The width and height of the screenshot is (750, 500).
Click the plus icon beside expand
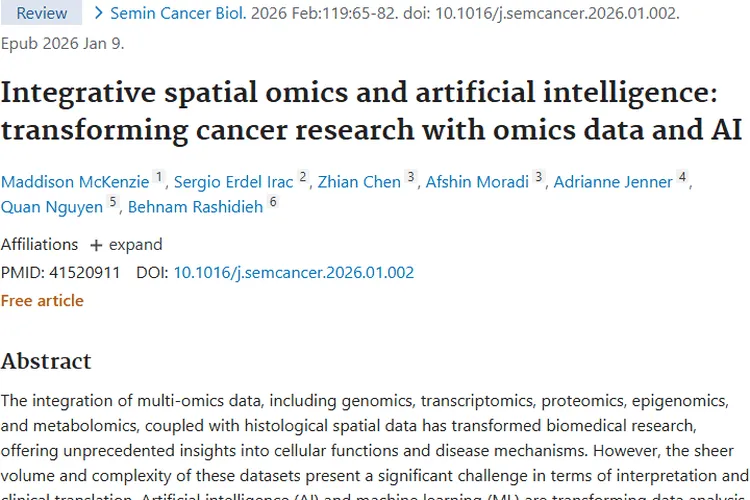(x=96, y=245)
